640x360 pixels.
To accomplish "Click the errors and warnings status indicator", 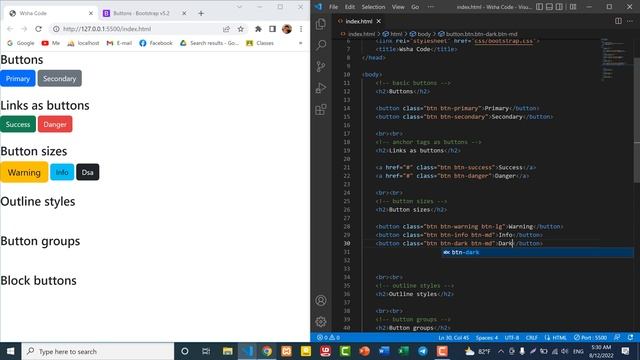I will pos(329,338).
